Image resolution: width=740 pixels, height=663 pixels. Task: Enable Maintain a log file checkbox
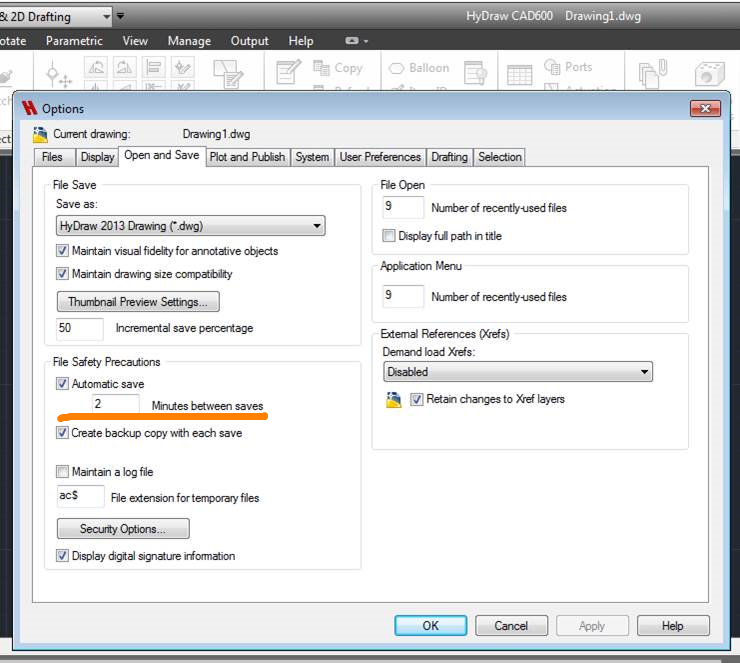pos(62,471)
